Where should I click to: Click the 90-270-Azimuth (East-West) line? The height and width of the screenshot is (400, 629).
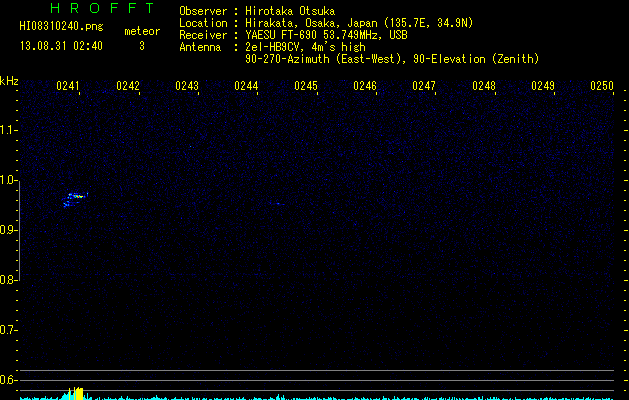[392, 59]
